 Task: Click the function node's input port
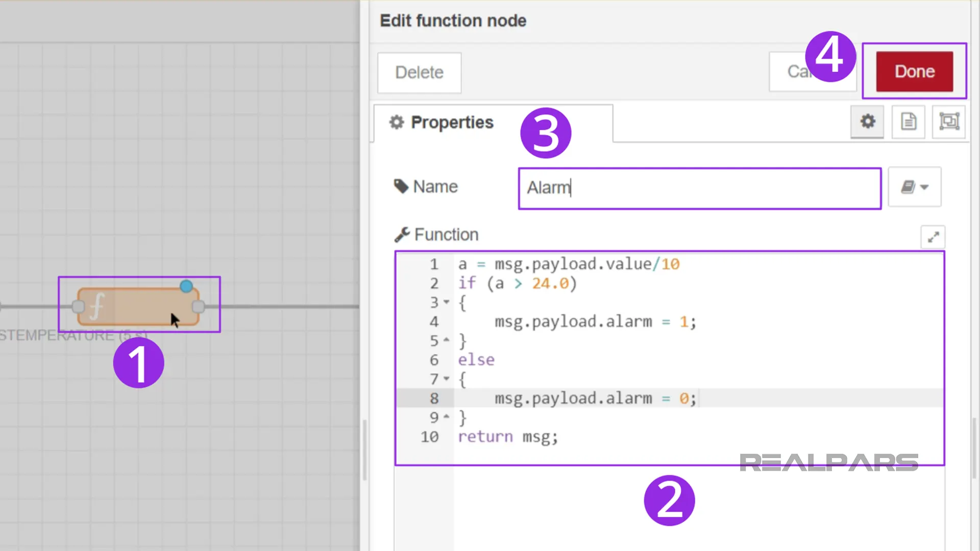pyautogui.click(x=78, y=307)
